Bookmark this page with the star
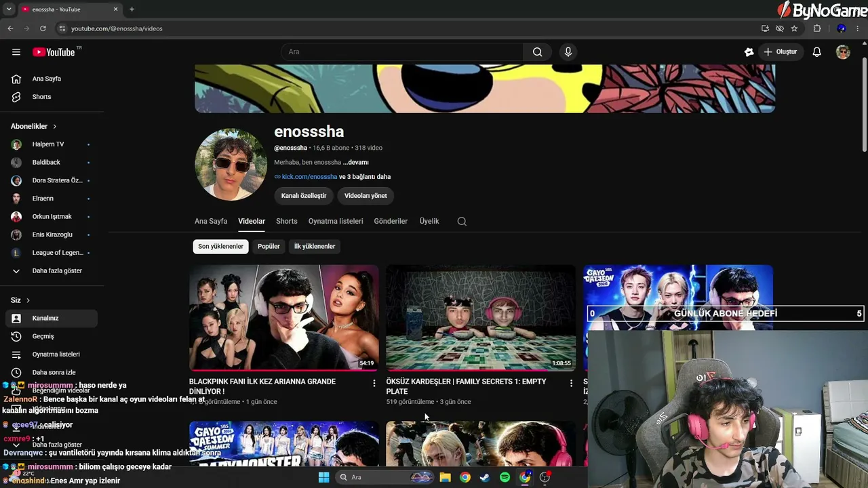This screenshot has width=868, height=488. [794, 28]
